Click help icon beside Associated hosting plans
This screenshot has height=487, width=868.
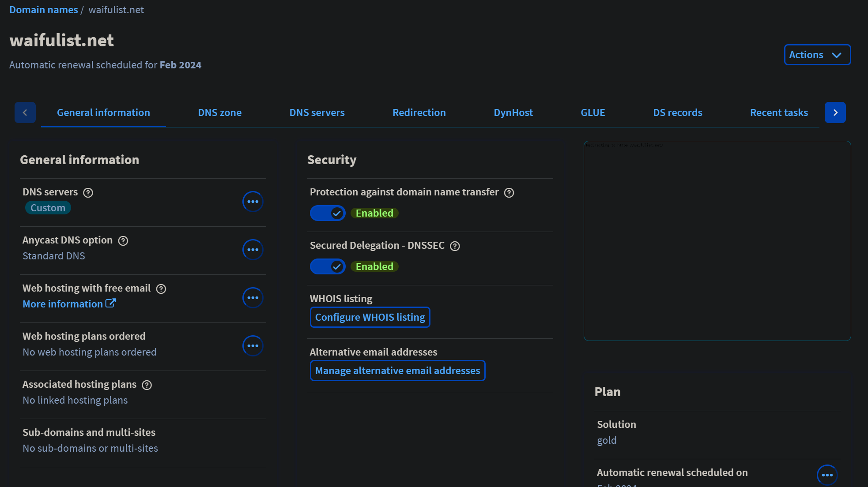coord(147,385)
